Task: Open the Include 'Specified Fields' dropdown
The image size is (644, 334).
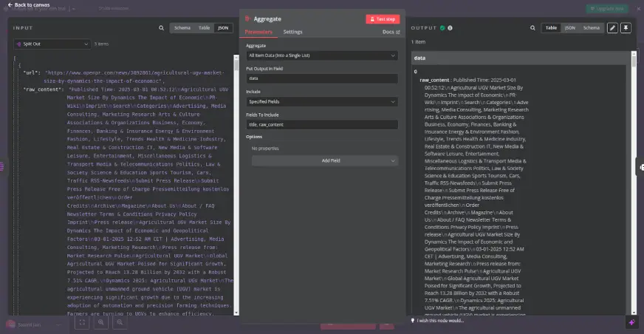Action: (322, 101)
